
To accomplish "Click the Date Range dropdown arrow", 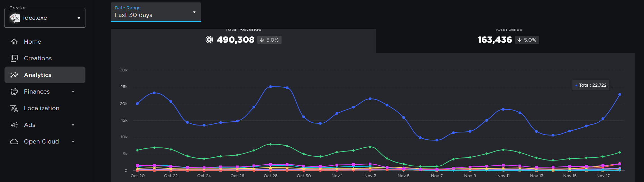I will 194,12.
